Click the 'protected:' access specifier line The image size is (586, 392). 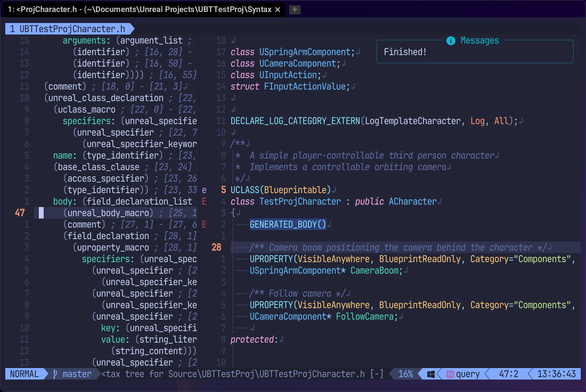click(254, 339)
